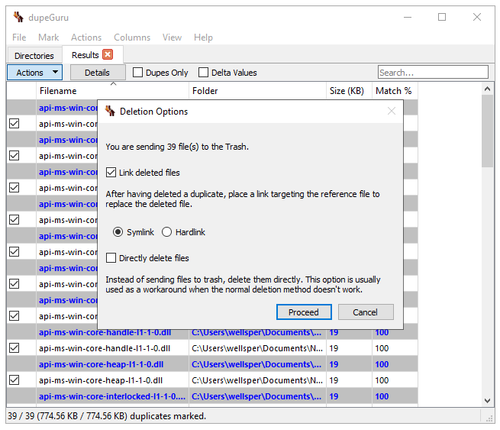Image resolution: width=500 pixels, height=430 pixels.
Task: Sort by Match % column header
Action: click(395, 91)
